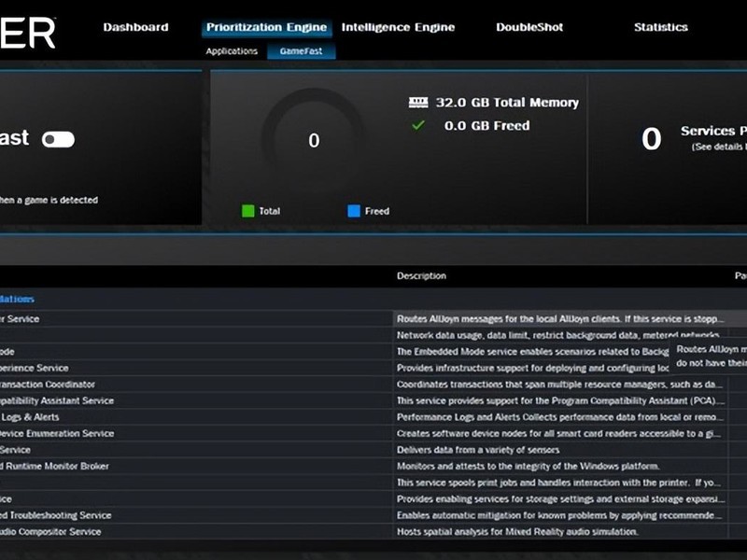Image resolution: width=747 pixels, height=560 pixels.
Task: Select the Recommended Troubleshooting Service row
Action: point(373,515)
